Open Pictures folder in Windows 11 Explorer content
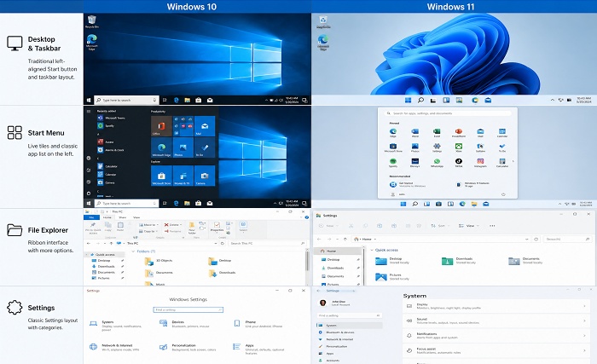Screen dimensions: 597x364 coord(393,277)
